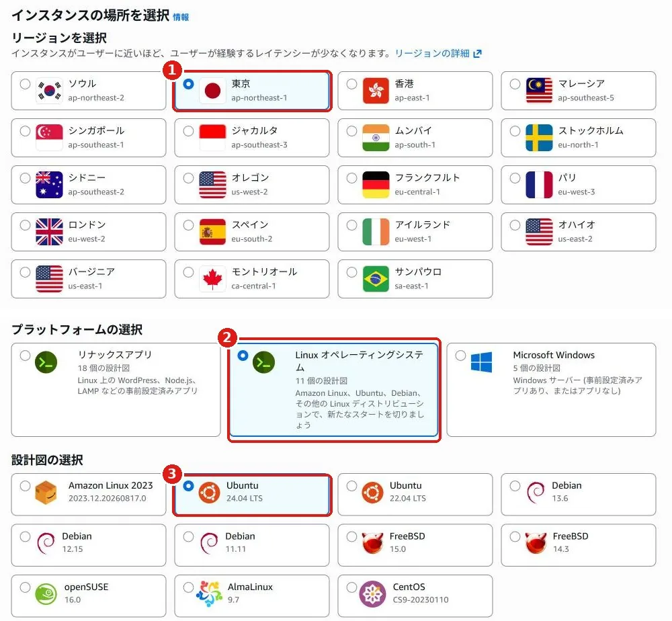This screenshot has width=672, height=621.
Task: Click the Singapore flag icon
Action: tap(49, 138)
